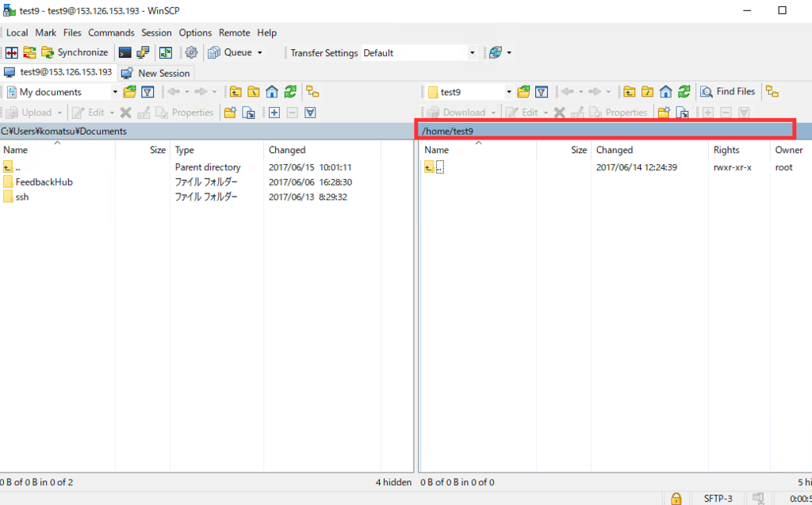The width and height of the screenshot is (812, 505).
Task: Toggle the local directory tree icon
Action: [312, 92]
